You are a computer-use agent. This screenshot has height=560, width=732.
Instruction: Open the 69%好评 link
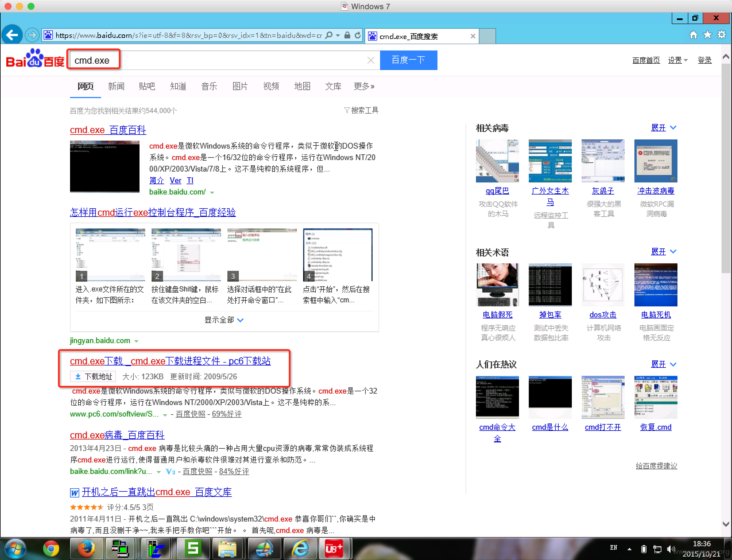[227, 414]
